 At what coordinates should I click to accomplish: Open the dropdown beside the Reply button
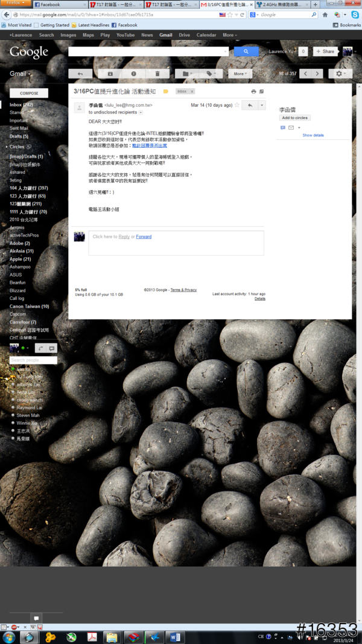click(262, 105)
